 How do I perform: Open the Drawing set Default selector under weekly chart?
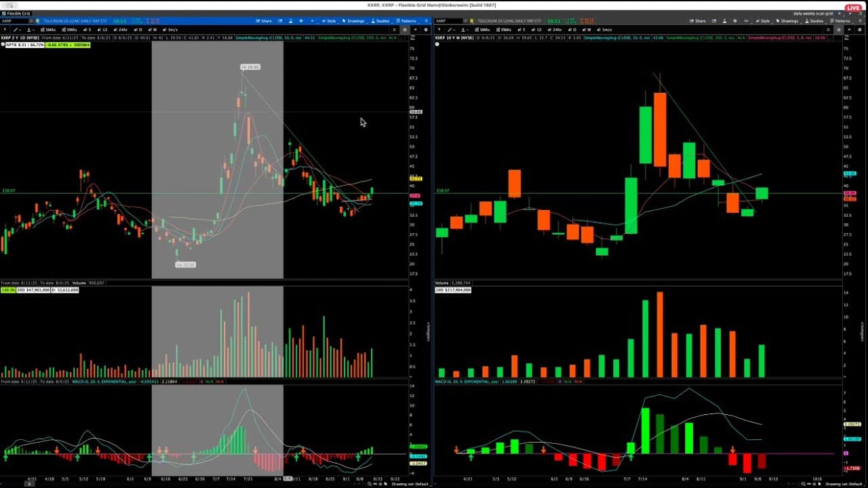tap(845, 484)
